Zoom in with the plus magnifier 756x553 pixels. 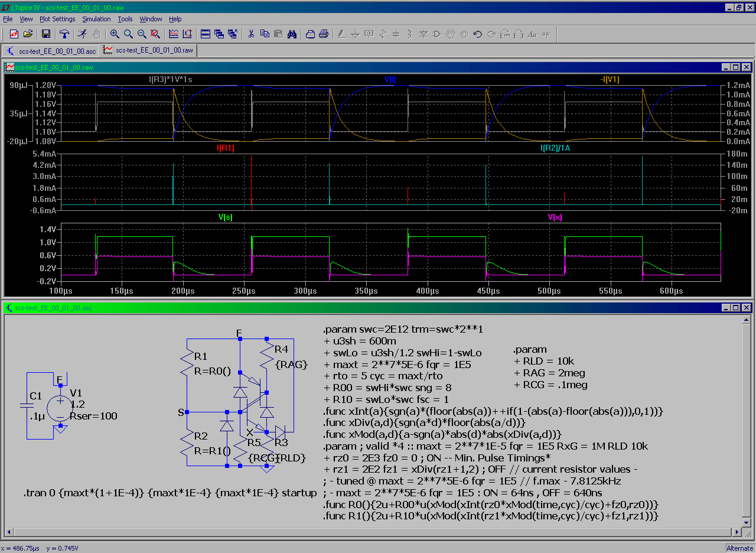pyautogui.click(x=115, y=34)
